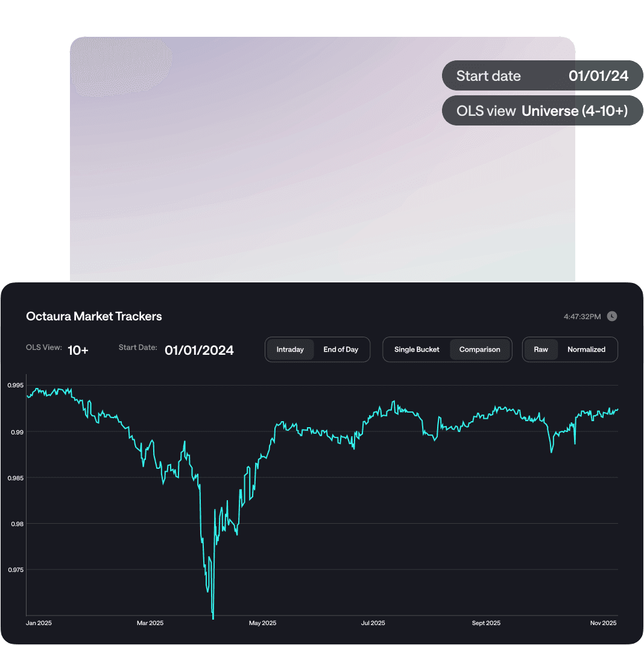Click the Octaura Market Trackers title
This screenshot has width=644, height=645.
94,316
